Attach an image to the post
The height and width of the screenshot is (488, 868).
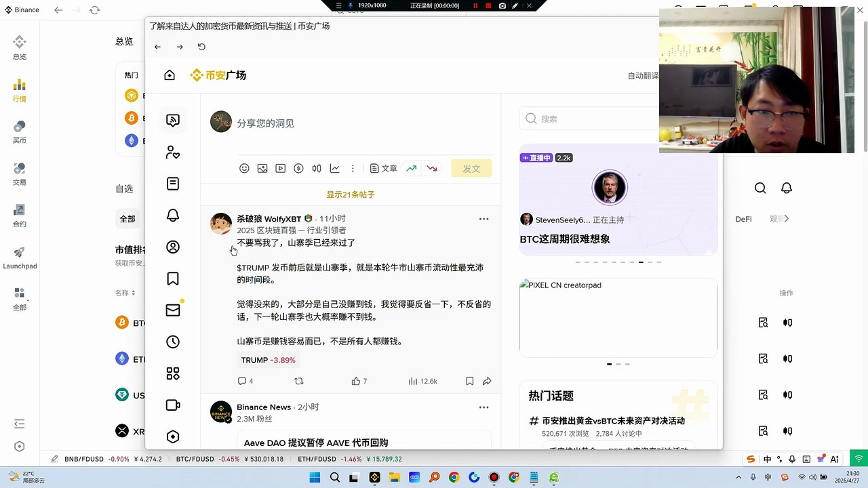coord(262,168)
